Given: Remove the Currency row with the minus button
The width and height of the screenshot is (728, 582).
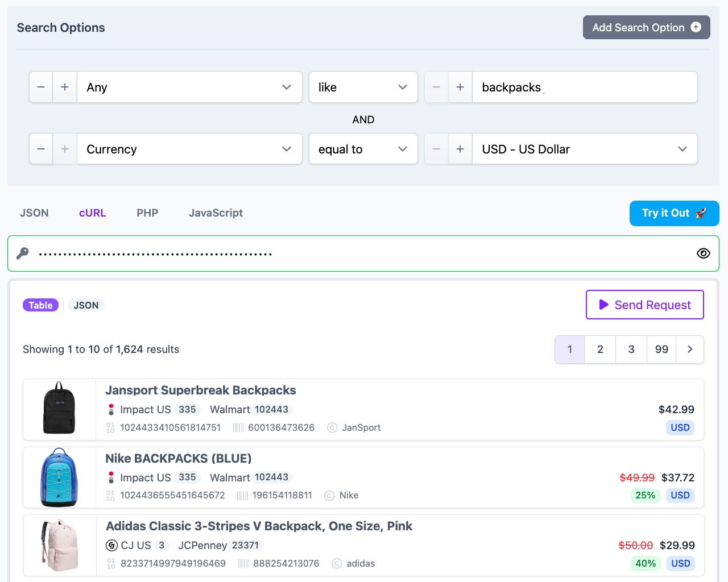Looking at the screenshot, I should [41, 149].
